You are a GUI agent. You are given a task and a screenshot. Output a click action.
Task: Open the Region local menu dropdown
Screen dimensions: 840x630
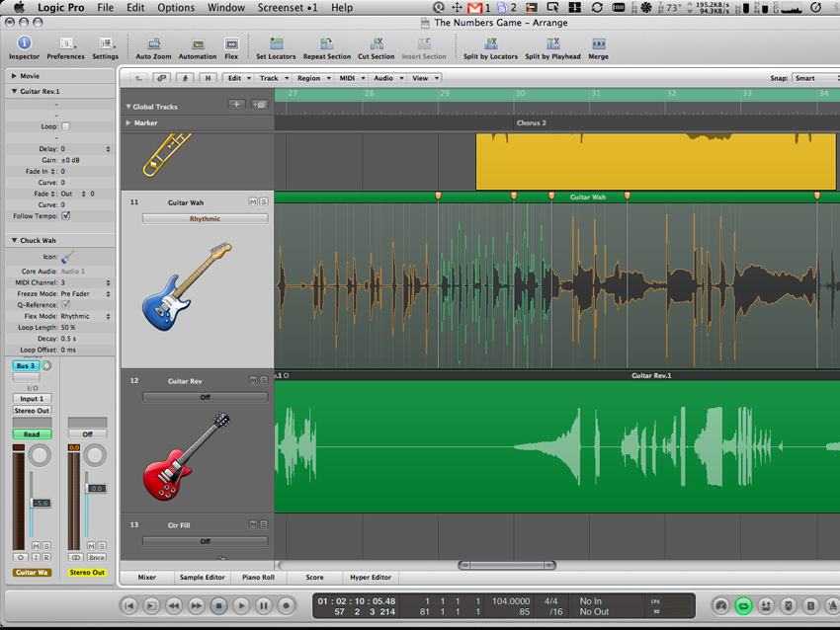coord(314,78)
